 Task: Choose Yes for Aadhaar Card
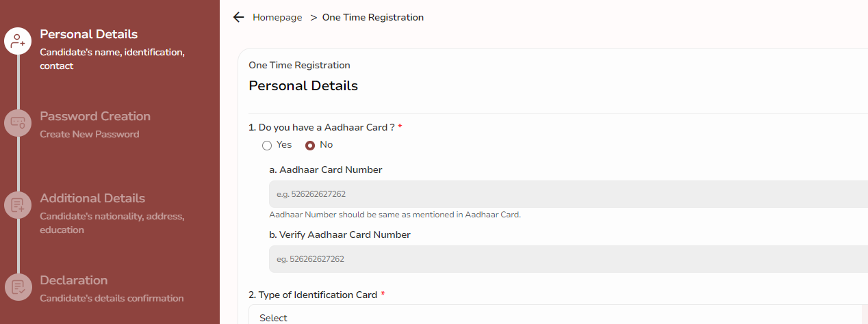coord(267,146)
